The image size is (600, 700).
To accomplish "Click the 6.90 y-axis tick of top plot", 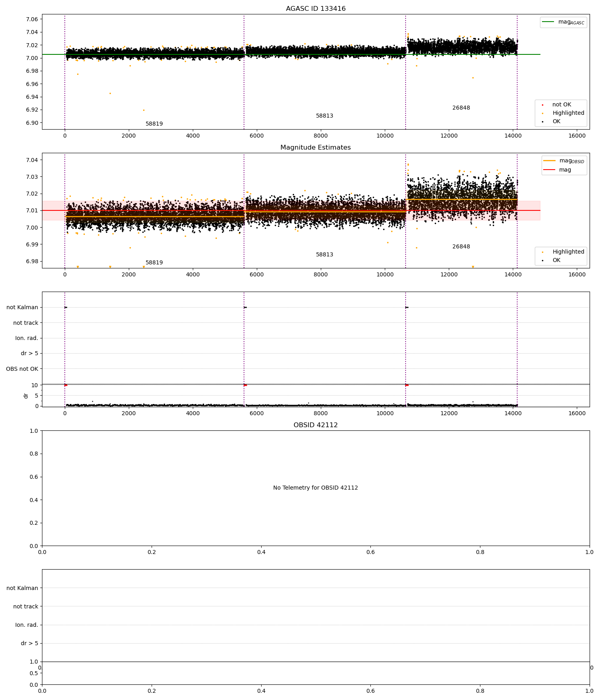I will [32, 123].
